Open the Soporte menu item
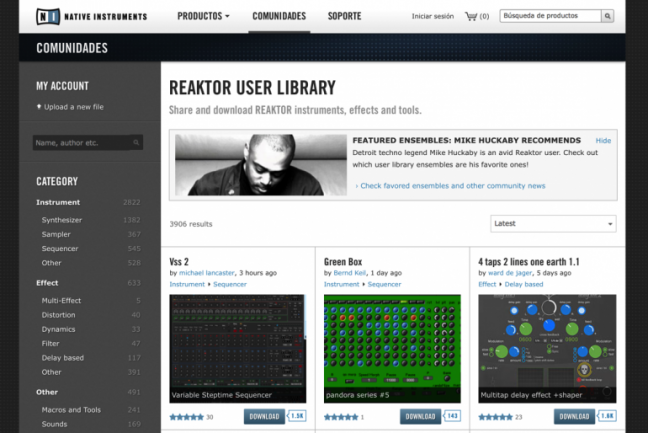The width and height of the screenshot is (648, 433). coord(344,16)
